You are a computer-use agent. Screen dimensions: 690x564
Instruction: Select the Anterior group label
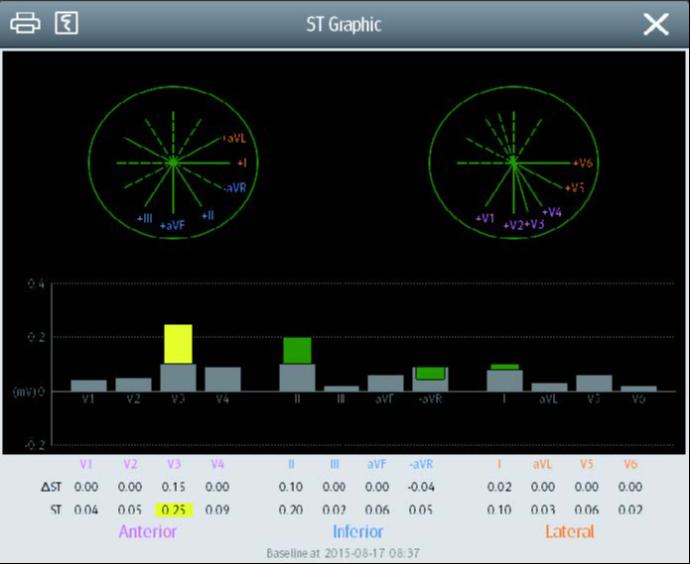[x=148, y=531]
